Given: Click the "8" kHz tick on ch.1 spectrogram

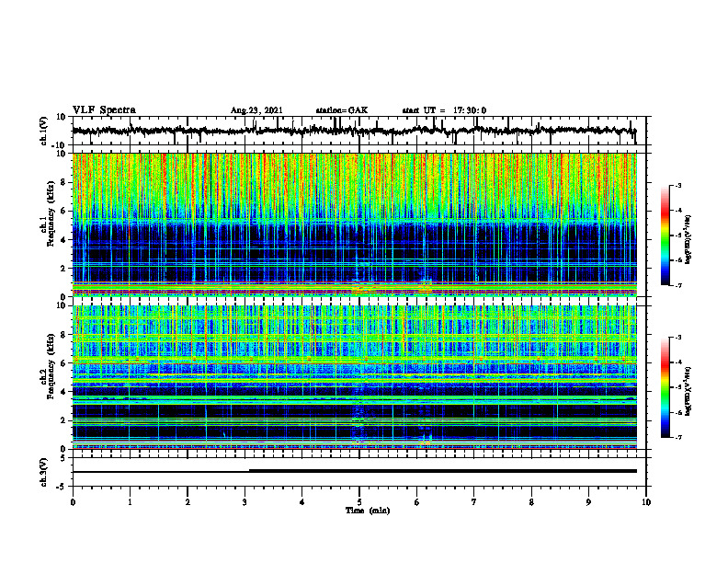Looking at the screenshot, I should 63,182.
